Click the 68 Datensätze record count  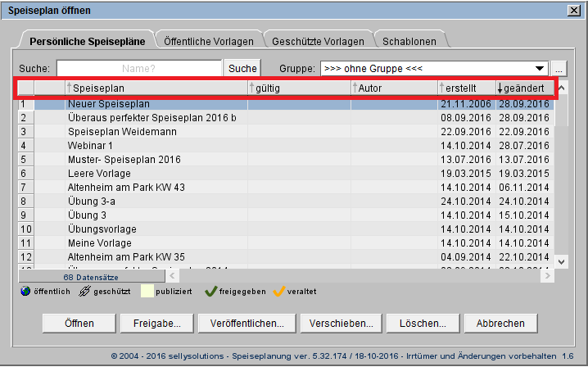coord(91,278)
